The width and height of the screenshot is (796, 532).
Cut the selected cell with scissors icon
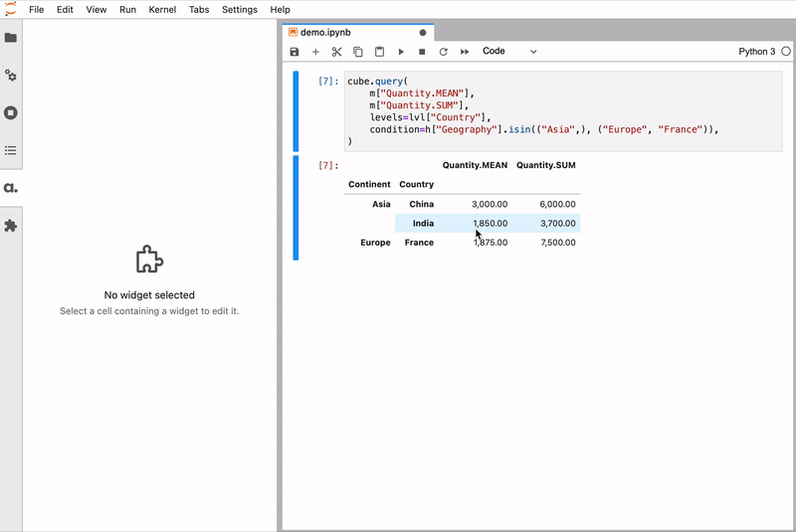(337, 52)
